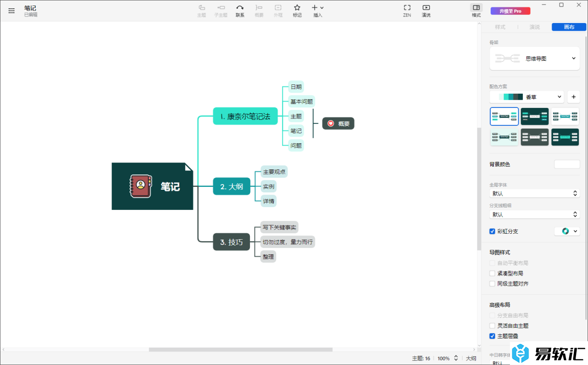This screenshot has width=588, height=365.
Task: Select the bottom-right dark teal theme thumbnail
Action: (x=565, y=137)
